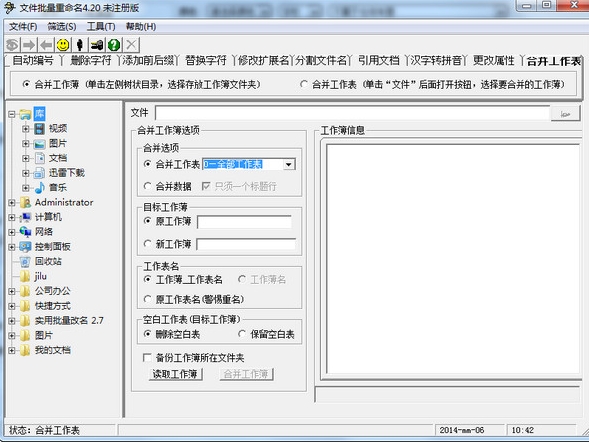Expand the Administrator tree node

(12, 202)
